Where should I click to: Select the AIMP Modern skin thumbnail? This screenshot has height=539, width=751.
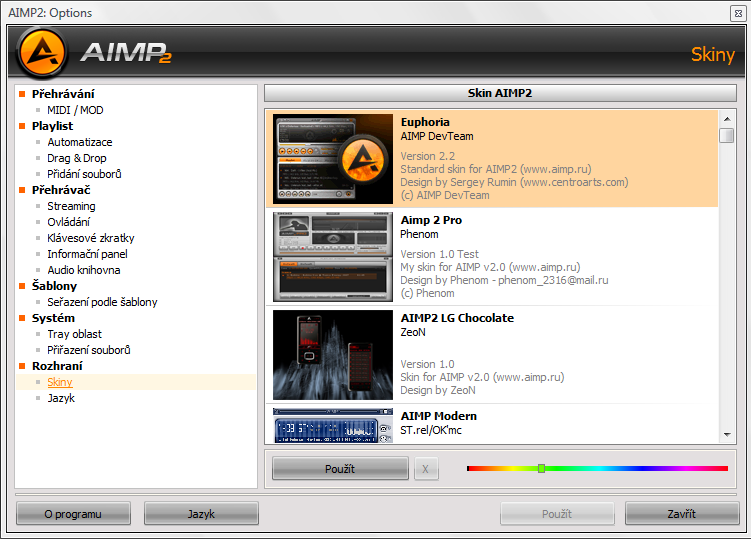coord(332,425)
